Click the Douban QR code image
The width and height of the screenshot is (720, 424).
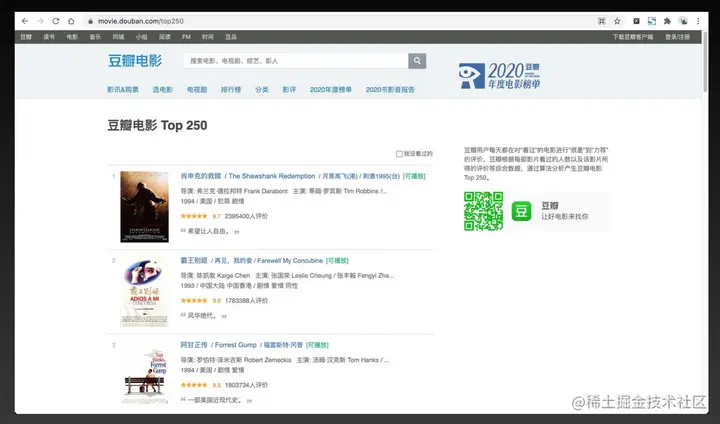[483, 211]
